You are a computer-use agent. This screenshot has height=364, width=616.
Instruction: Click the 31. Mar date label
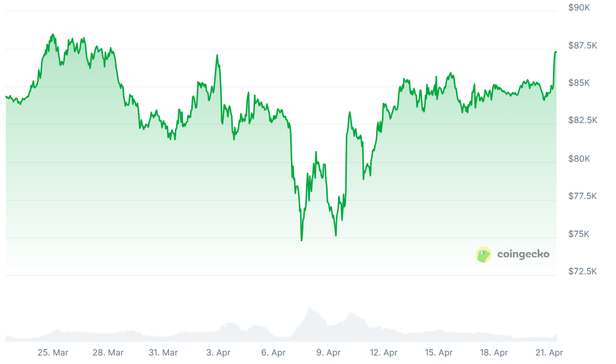(x=163, y=352)
